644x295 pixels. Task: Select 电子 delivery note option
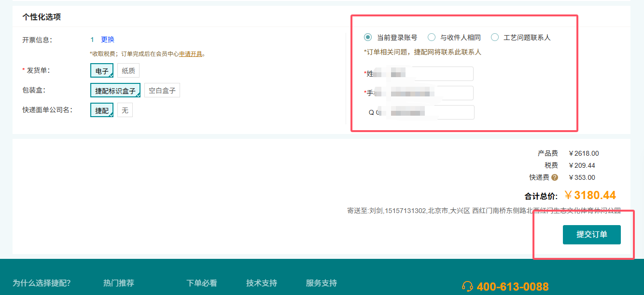102,71
